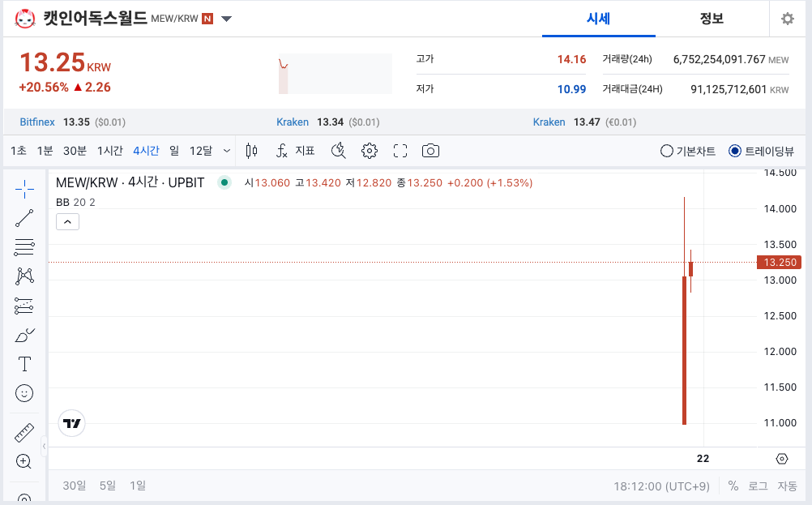Select the XABCD pattern tool
This screenshot has width=812, height=505.
pyautogui.click(x=24, y=276)
